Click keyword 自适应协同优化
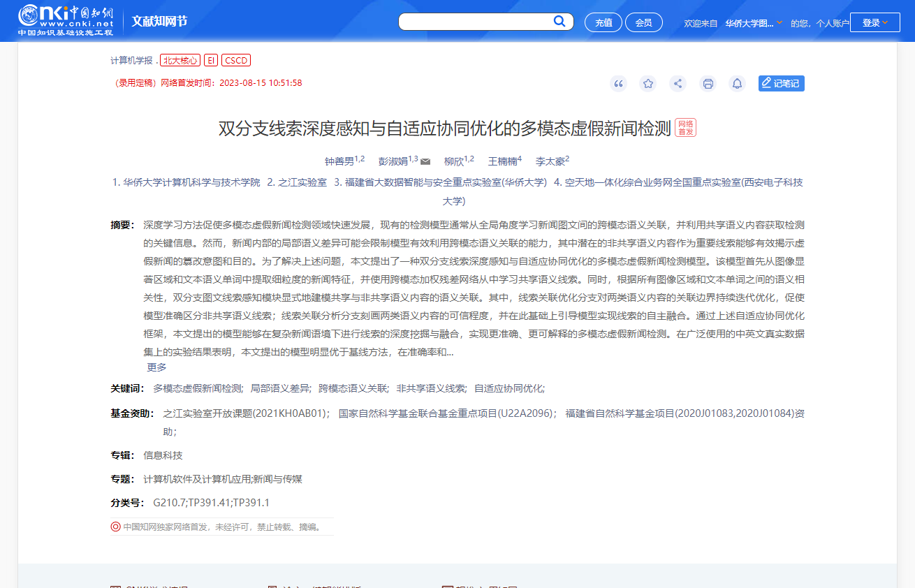This screenshot has width=915, height=588. pyautogui.click(x=509, y=388)
